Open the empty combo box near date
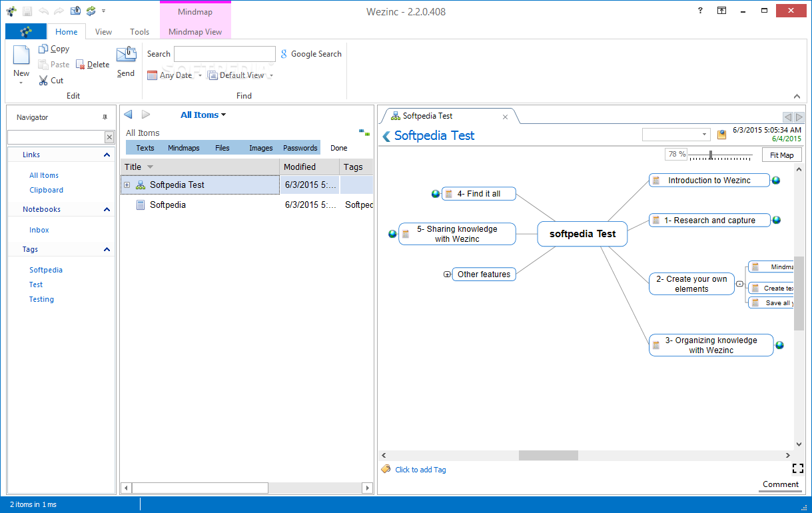This screenshot has height=513, width=812. click(676, 135)
